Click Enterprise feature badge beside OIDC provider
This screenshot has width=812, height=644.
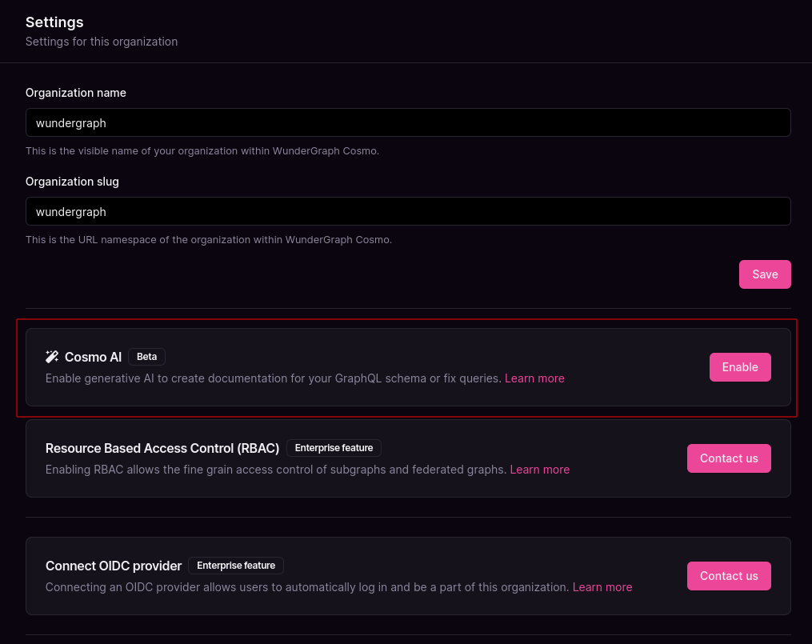coord(236,566)
